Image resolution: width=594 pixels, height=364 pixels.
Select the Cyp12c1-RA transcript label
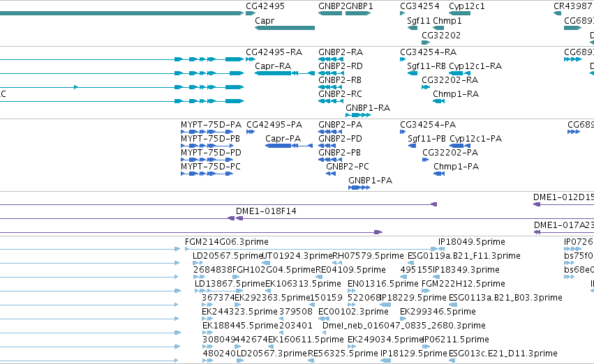475,66
